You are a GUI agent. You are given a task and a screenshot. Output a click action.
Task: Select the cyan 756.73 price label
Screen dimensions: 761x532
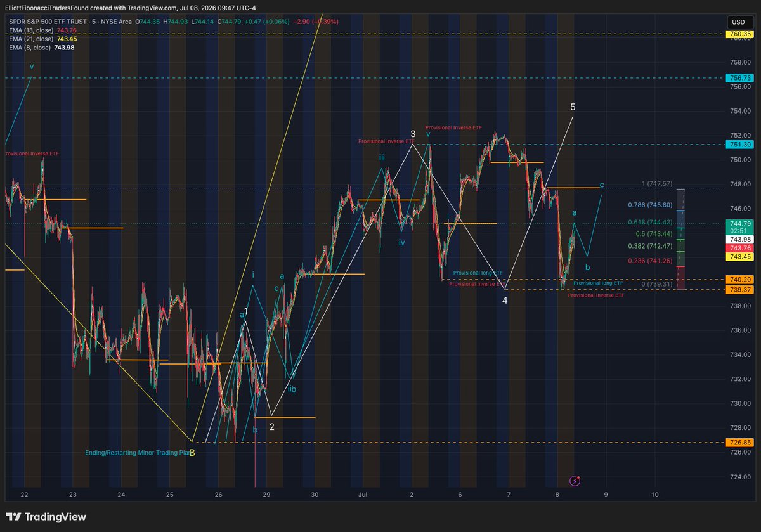pos(740,78)
